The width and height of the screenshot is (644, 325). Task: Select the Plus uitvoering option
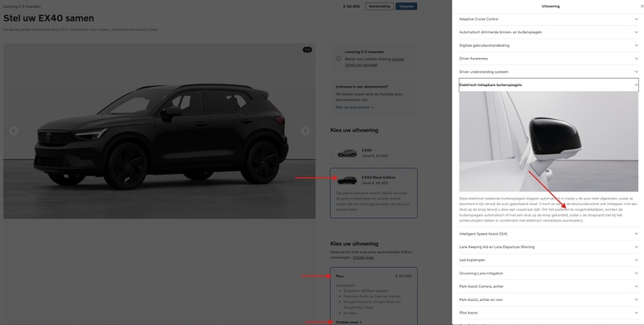tap(374, 296)
